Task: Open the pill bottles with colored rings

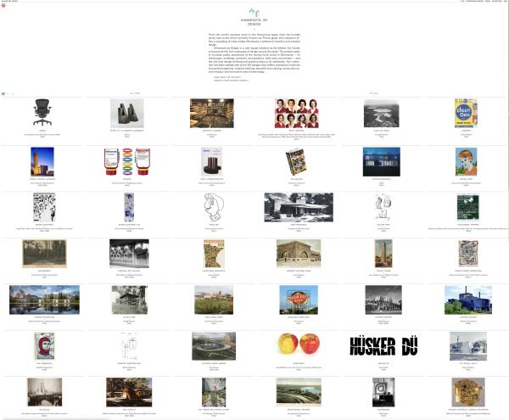Action: (127, 162)
